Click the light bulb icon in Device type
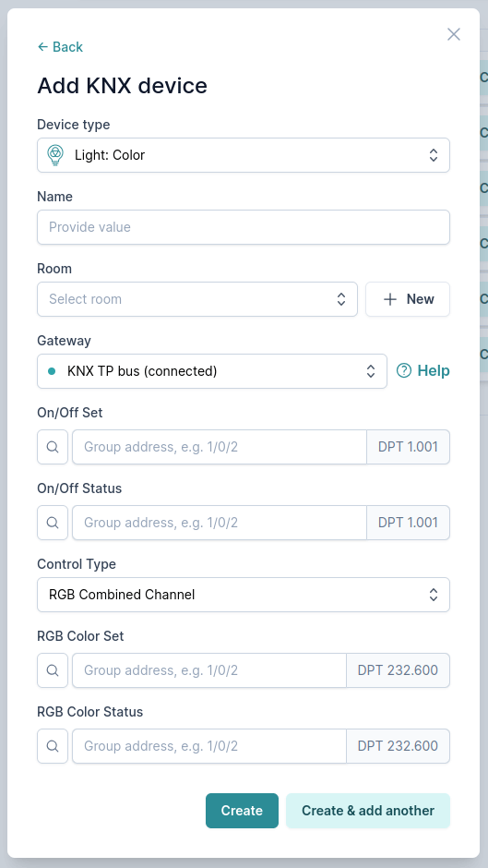 [54, 155]
